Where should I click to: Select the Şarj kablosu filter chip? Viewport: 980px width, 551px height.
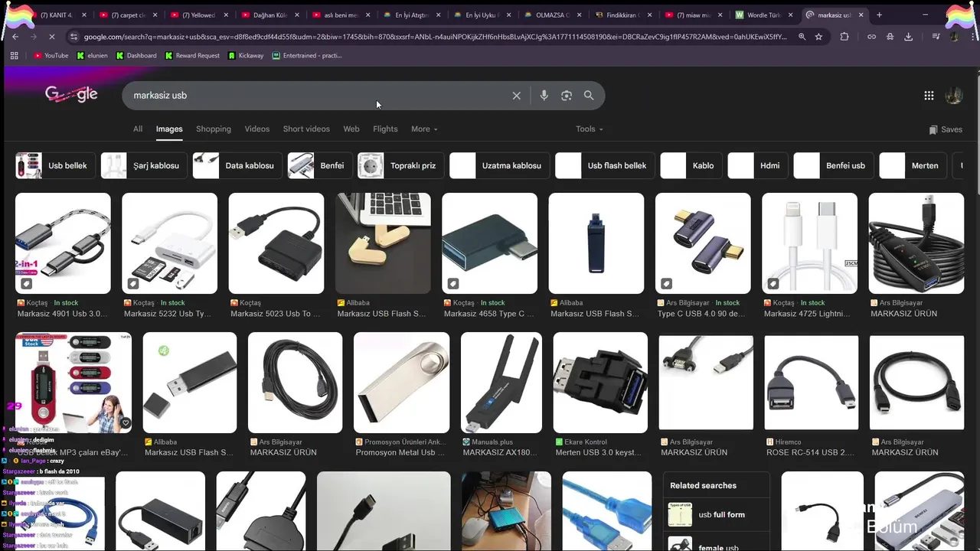pos(144,165)
